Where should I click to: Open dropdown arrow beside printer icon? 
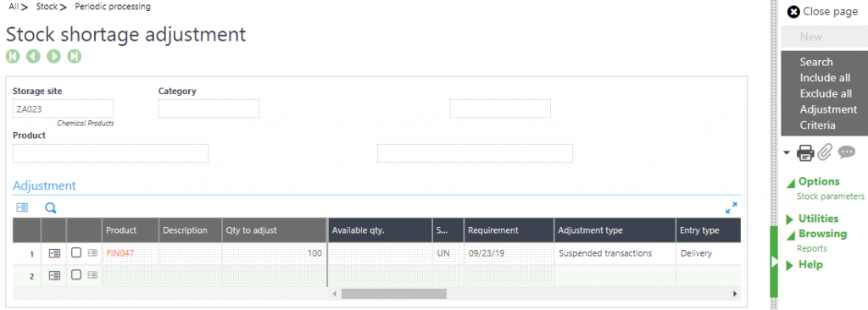(x=787, y=152)
